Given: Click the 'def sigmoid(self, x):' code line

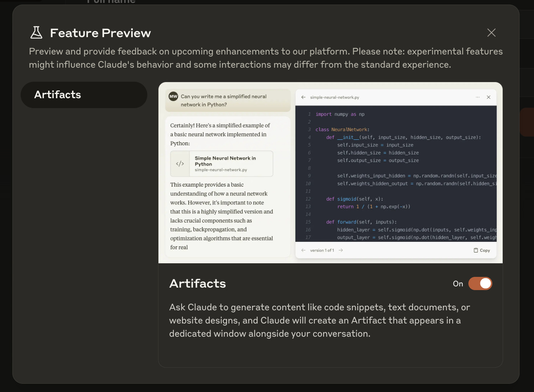Looking at the screenshot, I should (354, 199).
